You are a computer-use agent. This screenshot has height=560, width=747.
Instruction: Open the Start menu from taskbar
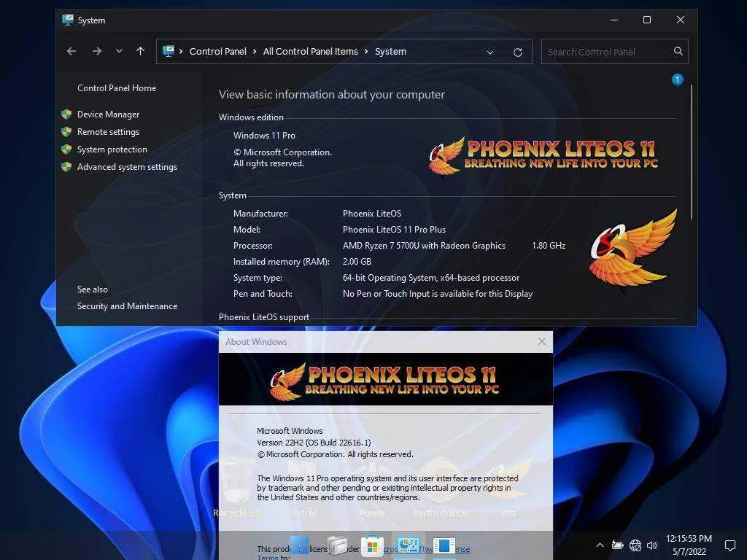pyautogui.click(x=300, y=545)
